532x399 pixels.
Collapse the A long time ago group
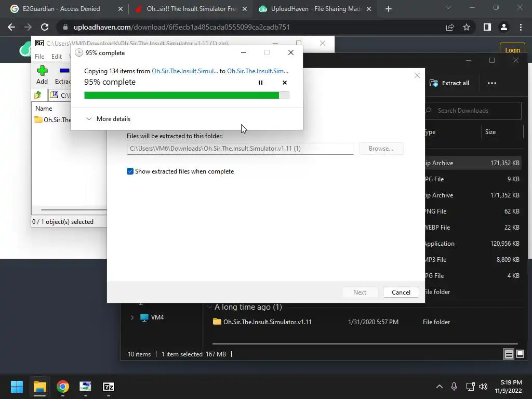tap(209, 307)
